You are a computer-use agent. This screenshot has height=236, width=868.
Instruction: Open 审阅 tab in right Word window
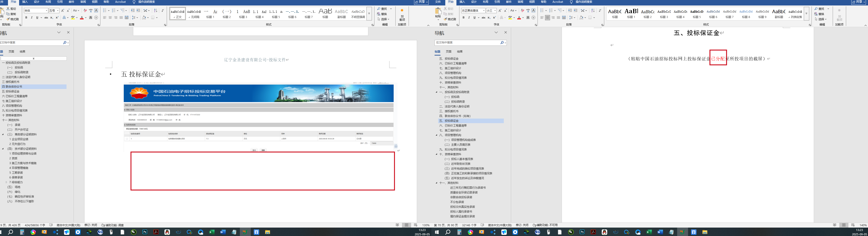(520, 2)
